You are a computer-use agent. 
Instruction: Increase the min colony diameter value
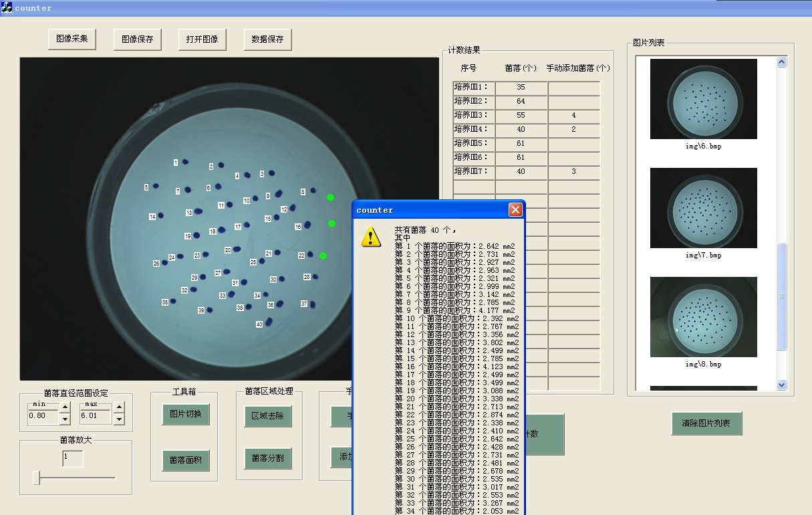tap(65, 407)
